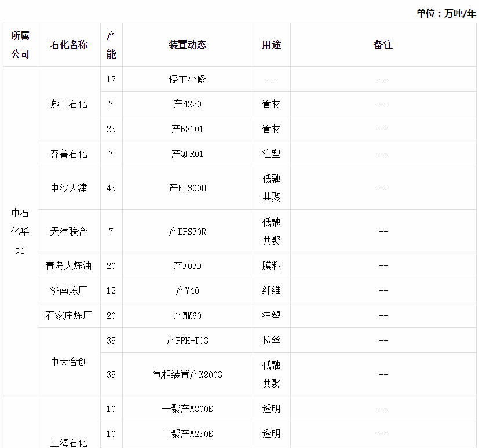Click capacity 20 in the 青岛大炼油 row
Screen dimensions: 479x448
(x=111, y=265)
